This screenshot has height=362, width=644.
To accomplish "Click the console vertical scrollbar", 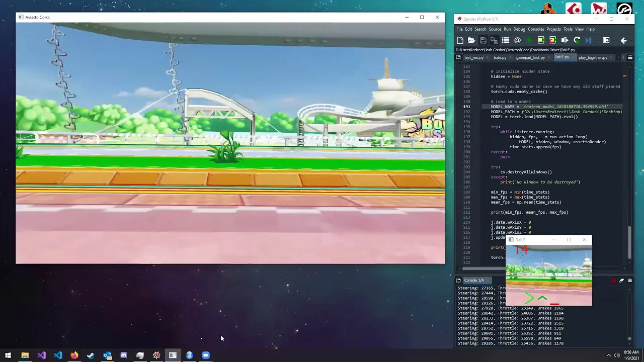I will point(629,339).
